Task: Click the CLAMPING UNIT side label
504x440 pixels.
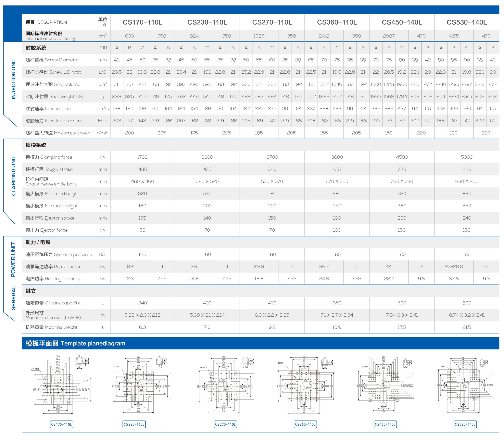Action: (x=14, y=176)
